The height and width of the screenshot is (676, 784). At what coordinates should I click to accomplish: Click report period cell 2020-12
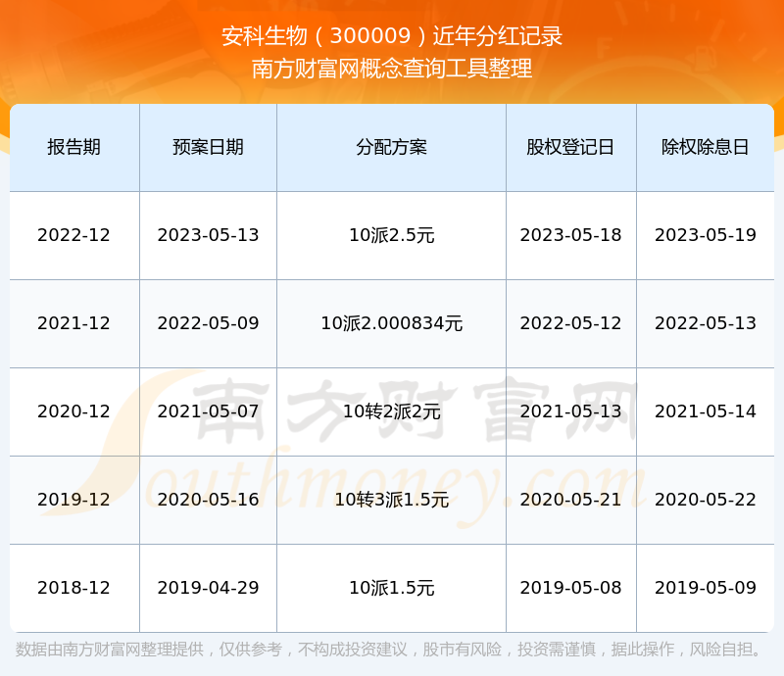coord(74,411)
